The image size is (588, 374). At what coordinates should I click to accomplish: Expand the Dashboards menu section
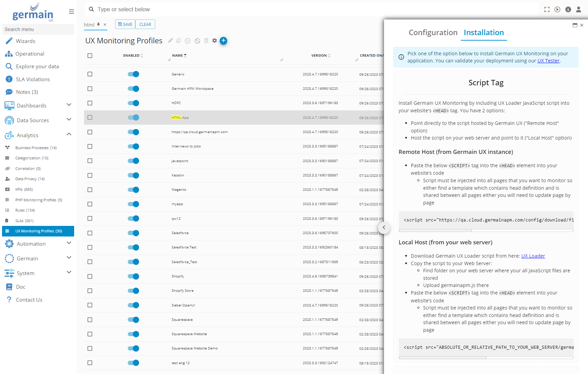click(x=69, y=105)
